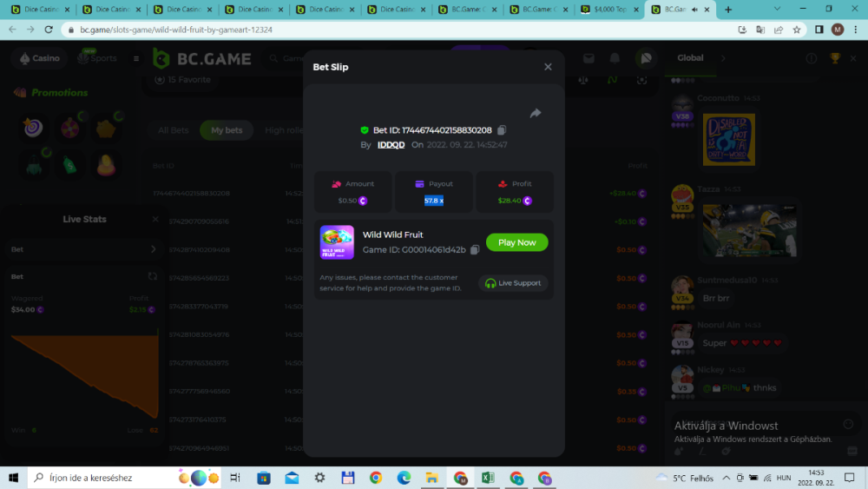Close the Bet Slip dialog
Image resolution: width=868 pixels, height=489 pixels.
[x=548, y=67]
